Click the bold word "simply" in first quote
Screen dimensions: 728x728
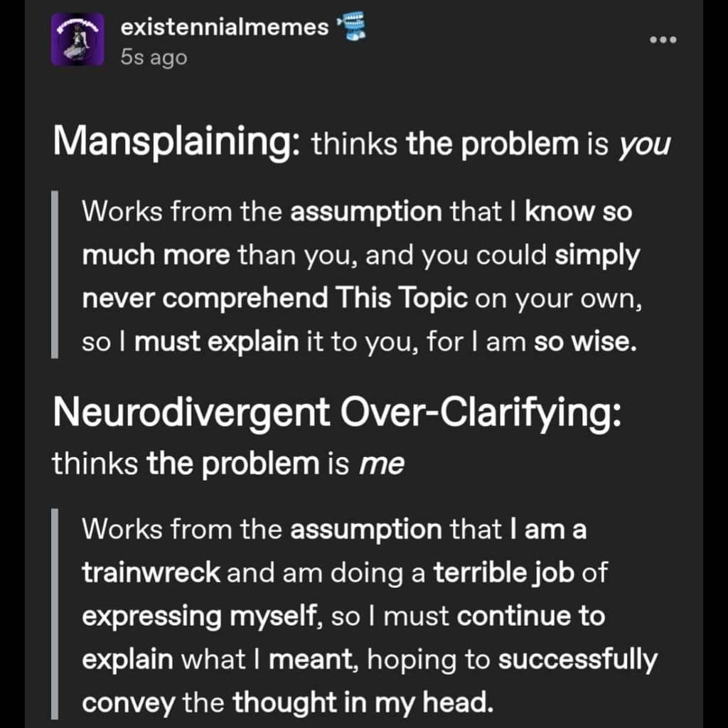(x=597, y=255)
